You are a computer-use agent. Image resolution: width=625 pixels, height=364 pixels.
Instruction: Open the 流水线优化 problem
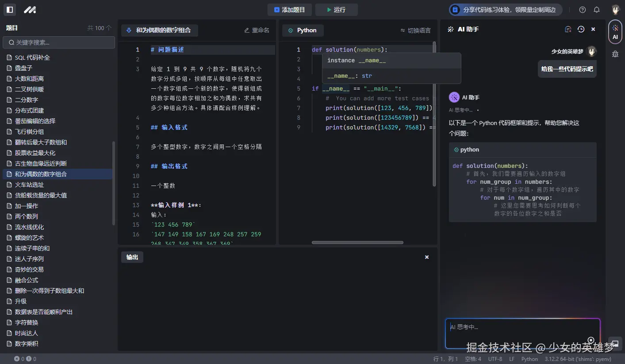(x=58, y=227)
